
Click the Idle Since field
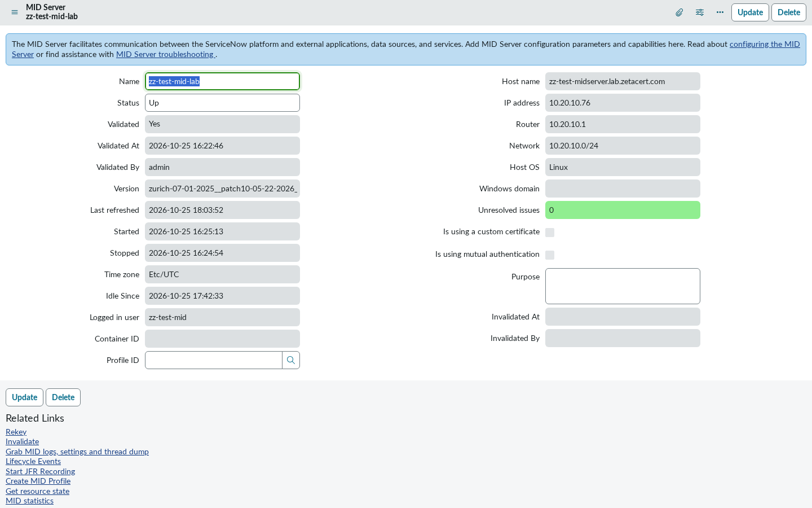tap(222, 296)
